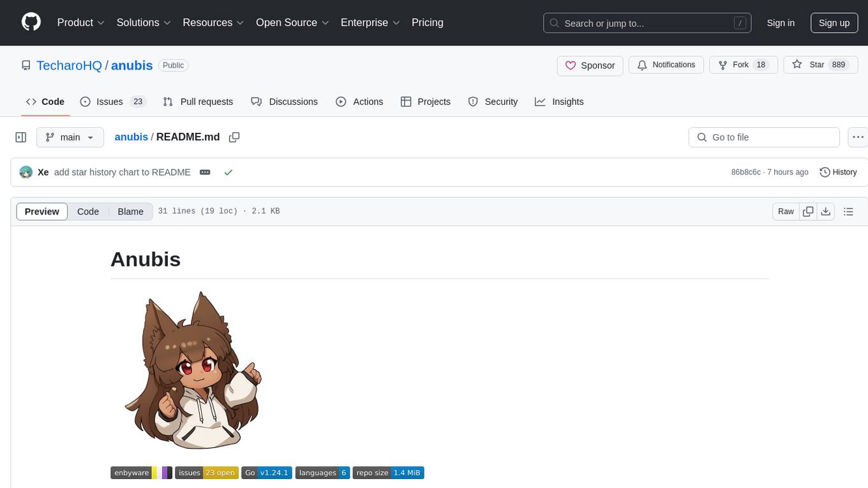Image resolution: width=868 pixels, height=488 pixels.
Task: Focus the Go to file input
Action: (764, 137)
